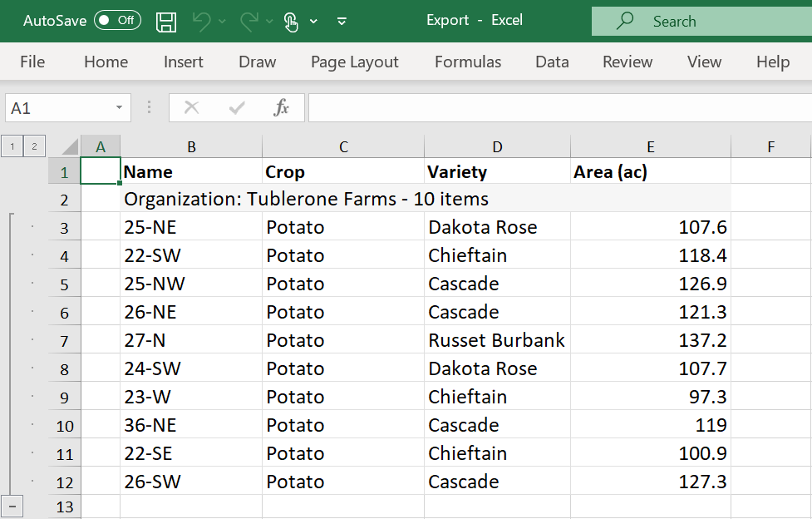The image size is (812, 519).
Task: Select the 'Area (ac)' header cell
Action: [x=651, y=171]
